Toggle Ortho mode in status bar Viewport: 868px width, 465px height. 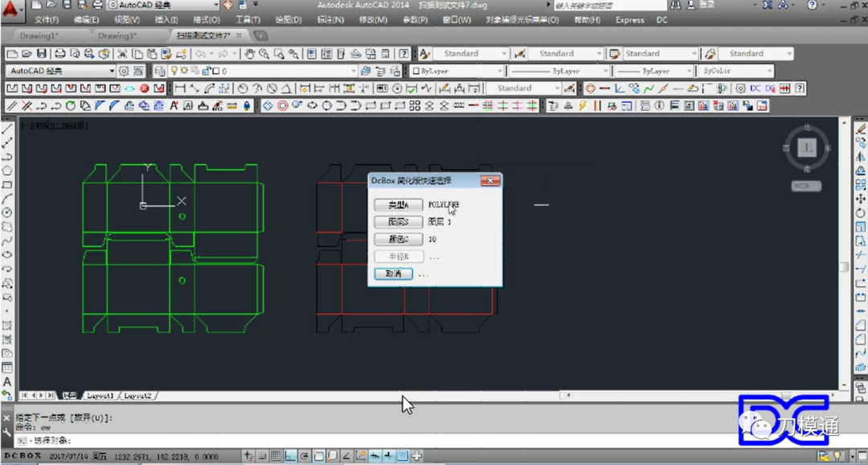(x=290, y=455)
